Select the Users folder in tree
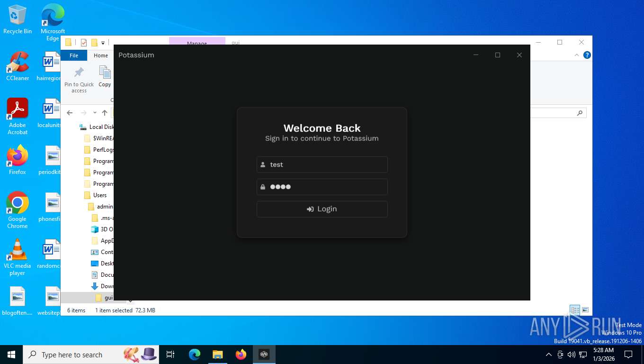The height and width of the screenshot is (364, 644). pyautogui.click(x=95, y=195)
